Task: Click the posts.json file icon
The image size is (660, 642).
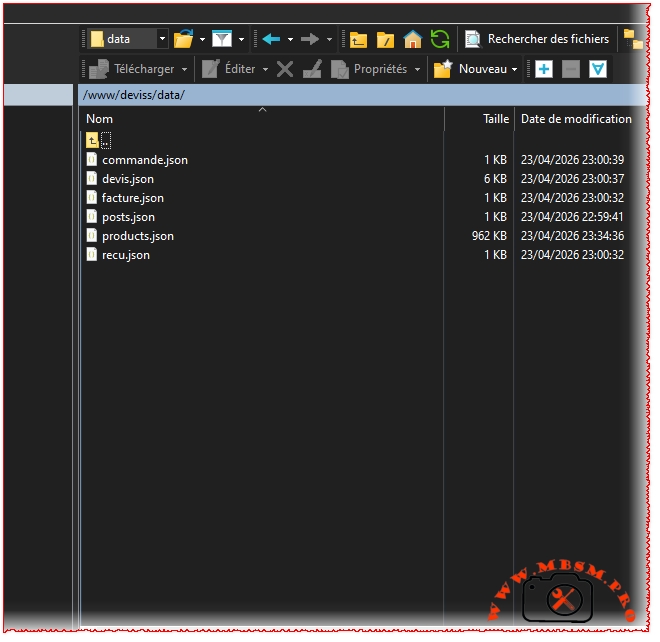Action: pos(91,216)
